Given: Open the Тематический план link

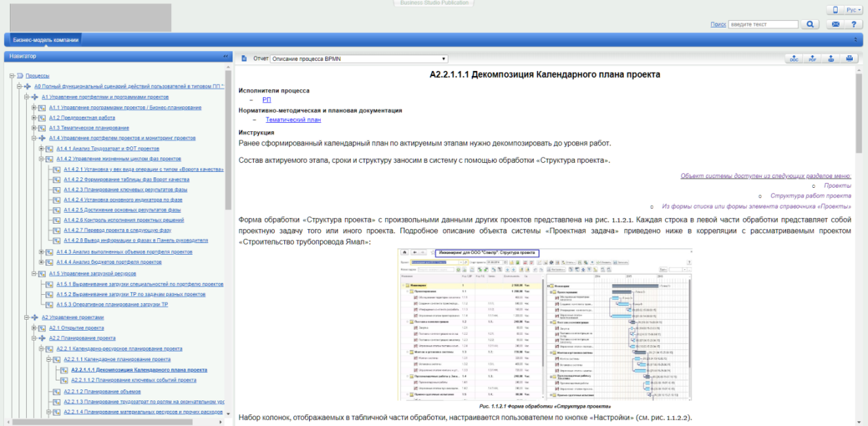Looking at the screenshot, I should (x=293, y=119).
